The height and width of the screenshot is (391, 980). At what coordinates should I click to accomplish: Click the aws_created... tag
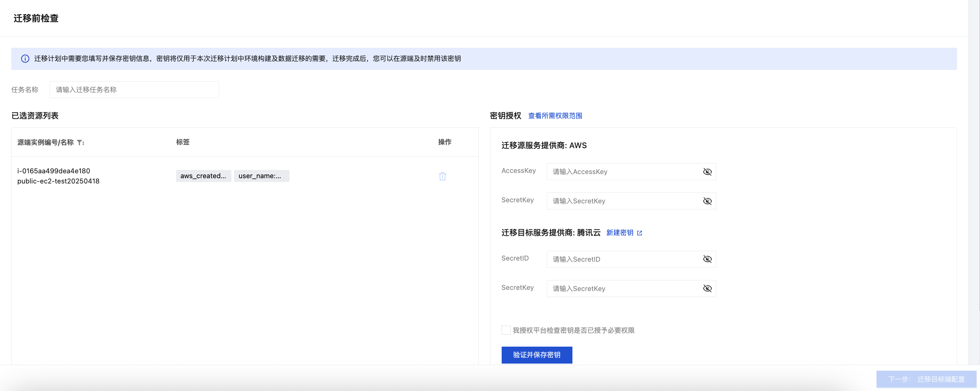click(x=203, y=176)
